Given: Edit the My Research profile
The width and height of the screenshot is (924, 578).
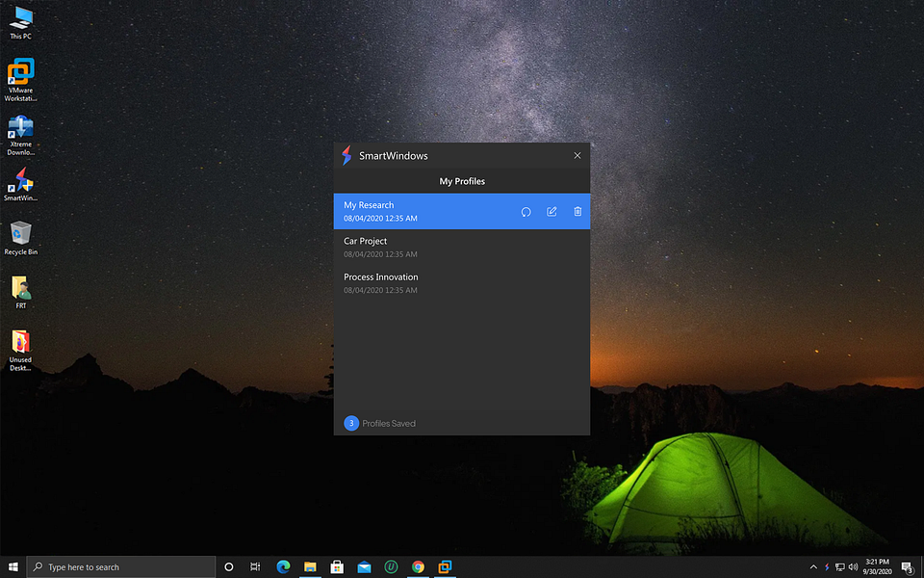Looking at the screenshot, I should tap(551, 211).
